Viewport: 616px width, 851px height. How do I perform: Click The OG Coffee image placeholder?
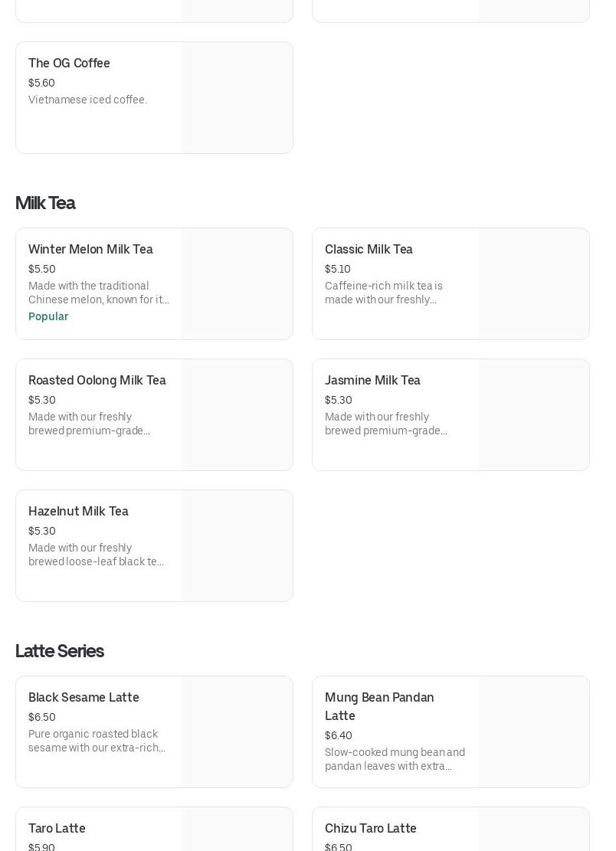click(237, 97)
